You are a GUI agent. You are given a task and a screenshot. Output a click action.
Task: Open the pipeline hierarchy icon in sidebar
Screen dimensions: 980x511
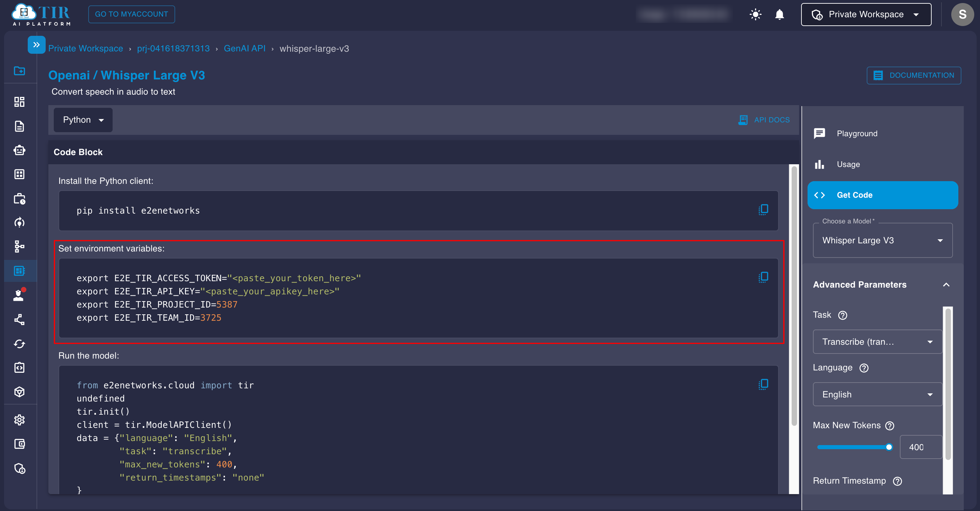pyautogui.click(x=19, y=246)
